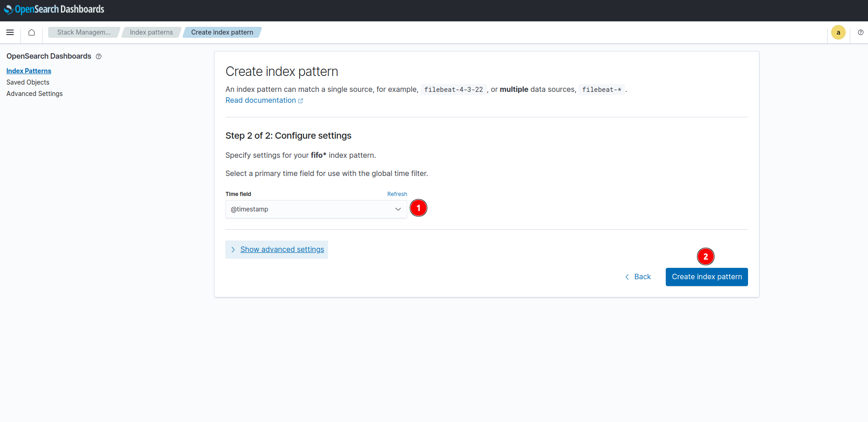Open Saved Objects in sidebar
This screenshot has height=422, width=868.
(28, 82)
